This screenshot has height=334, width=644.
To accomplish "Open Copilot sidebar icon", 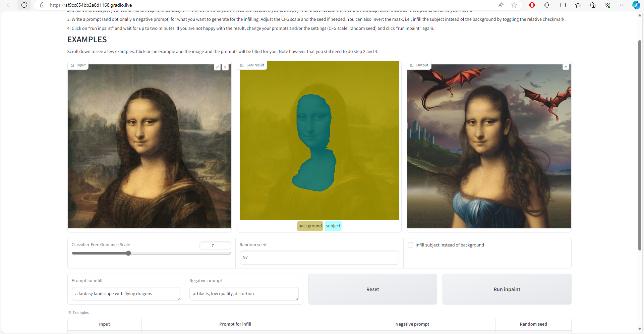I will coord(636,5).
